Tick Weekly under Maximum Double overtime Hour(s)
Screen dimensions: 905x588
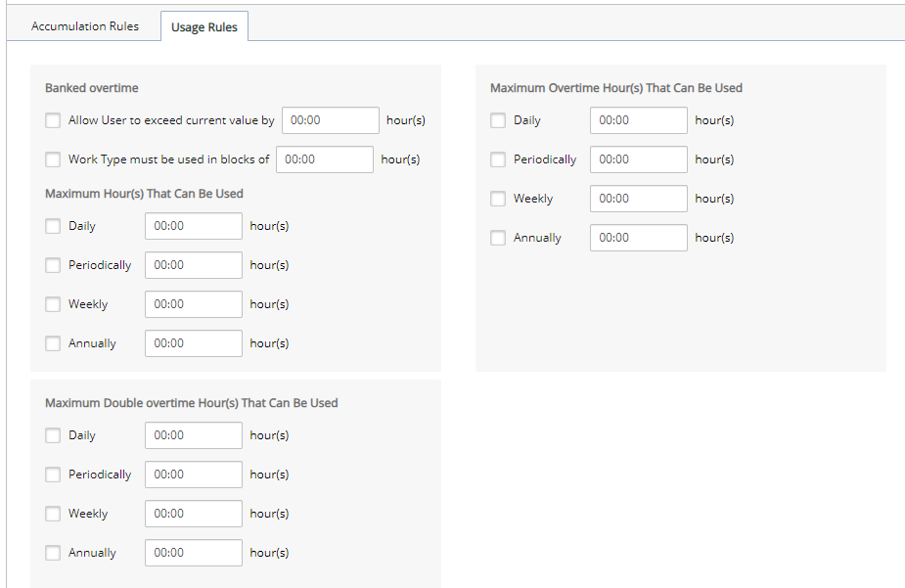click(53, 515)
